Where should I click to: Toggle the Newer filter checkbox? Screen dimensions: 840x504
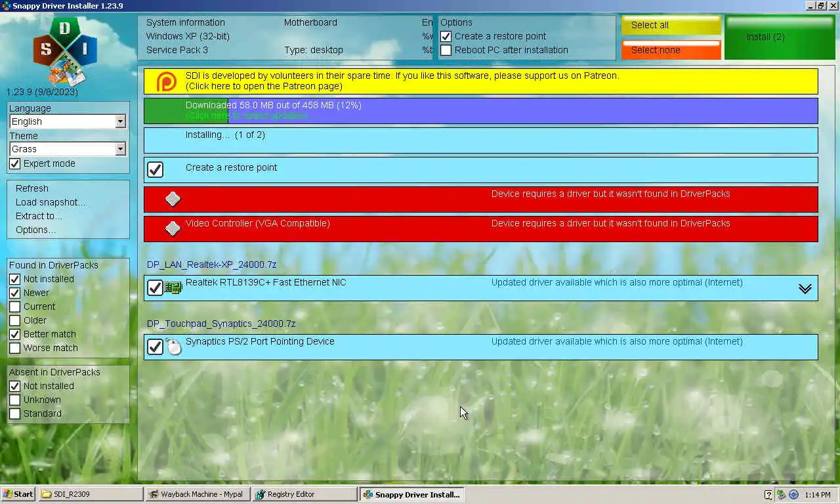tap(15, 293)
